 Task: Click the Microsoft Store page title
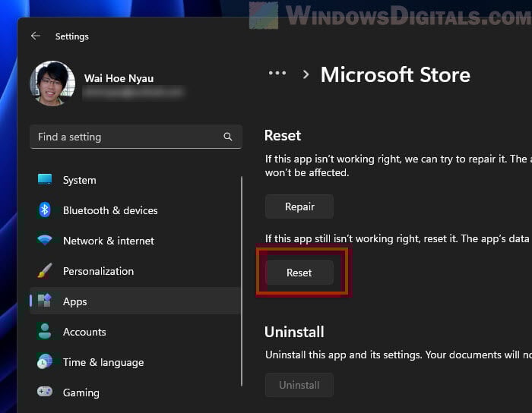coord(395,74)
